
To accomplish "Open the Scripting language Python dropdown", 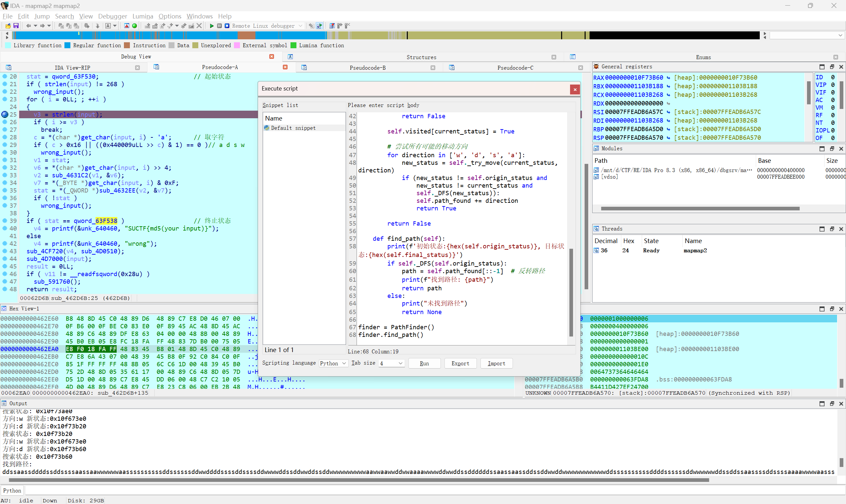I will (333, 363).
